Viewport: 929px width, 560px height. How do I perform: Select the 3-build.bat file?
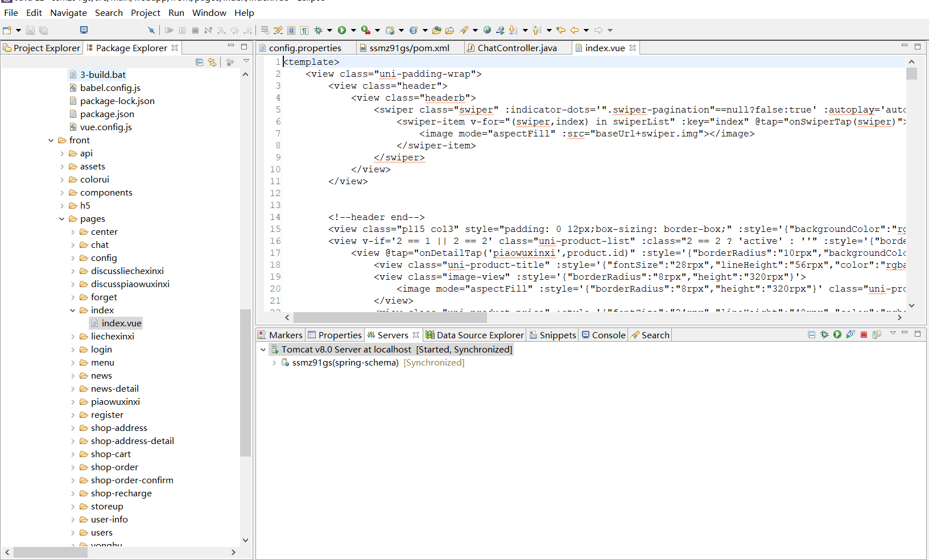click(x=102, y=74)
